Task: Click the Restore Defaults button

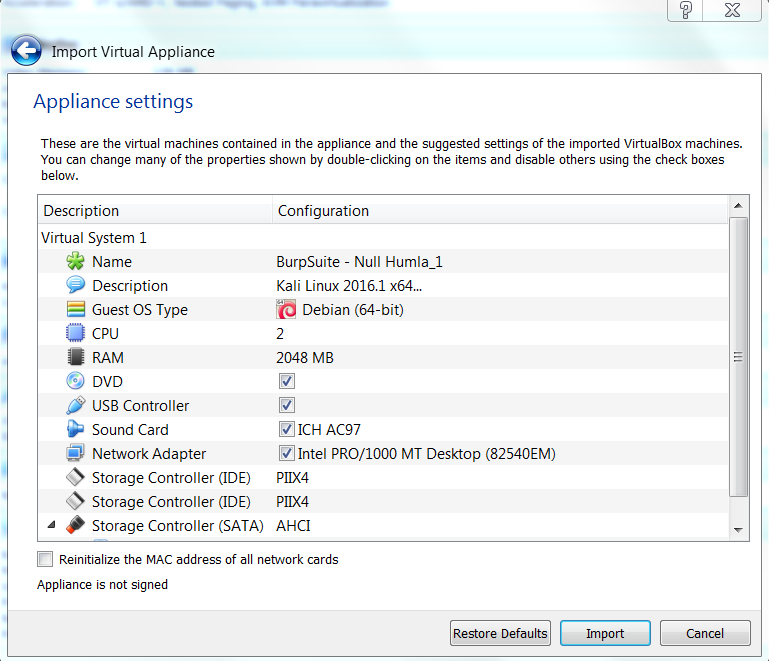Action: pos(500,633)
